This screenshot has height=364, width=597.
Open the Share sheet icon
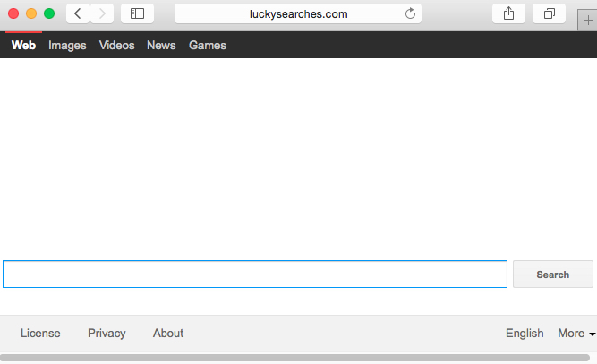[x=509, y=13]
